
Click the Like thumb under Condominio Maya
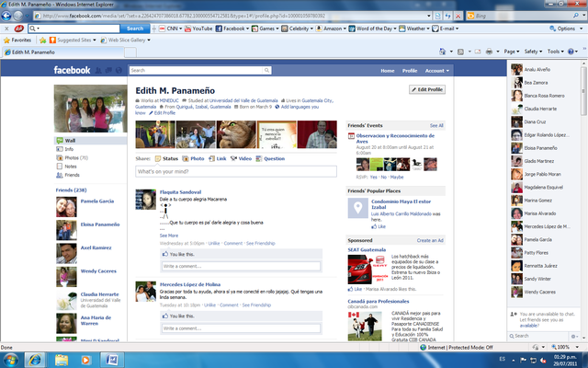coord(374,227)
